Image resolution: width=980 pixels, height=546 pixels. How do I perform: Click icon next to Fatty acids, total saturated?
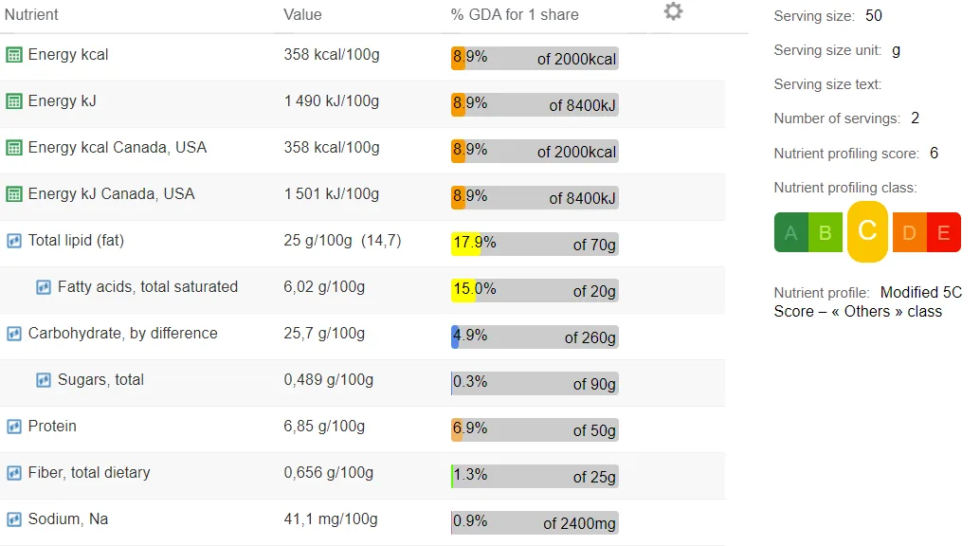[x=44, y=287]
